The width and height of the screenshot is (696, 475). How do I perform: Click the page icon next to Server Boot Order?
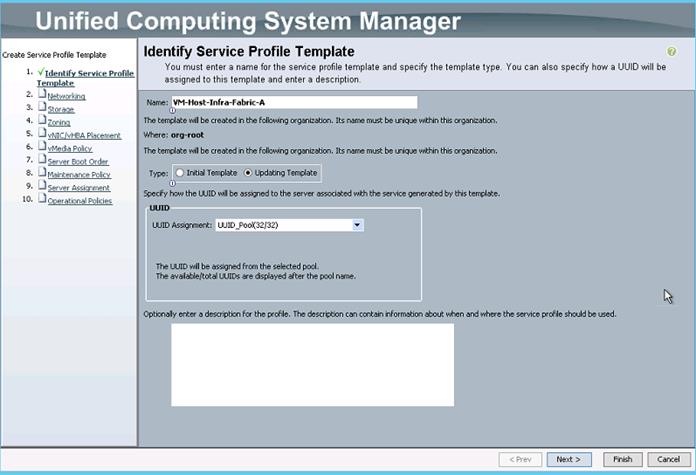pyautogui.click(x=42, y=159)
